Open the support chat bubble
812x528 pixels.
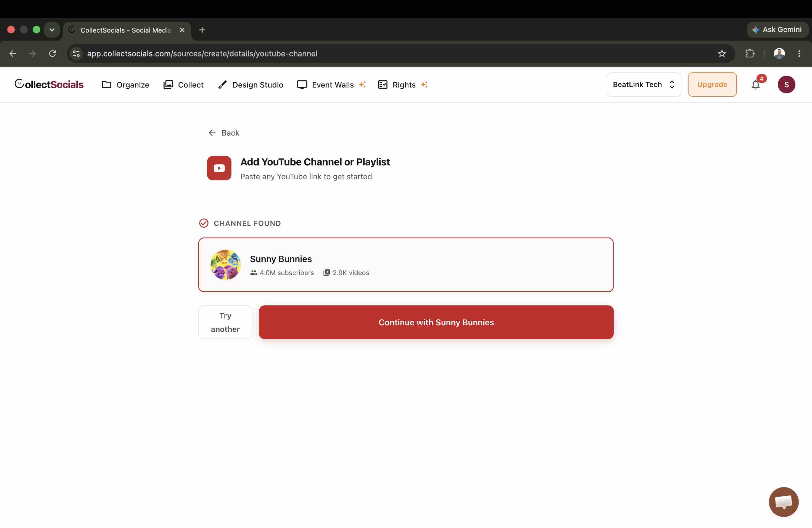783,502
